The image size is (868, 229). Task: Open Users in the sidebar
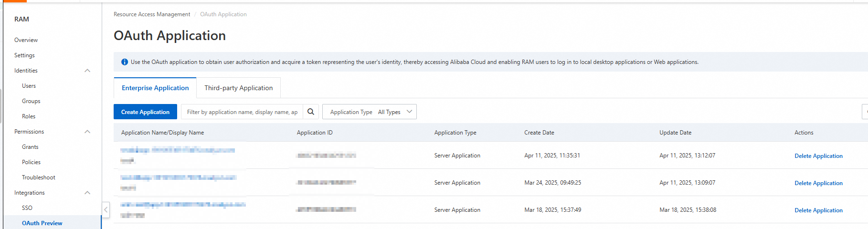(x=29, y=86)
